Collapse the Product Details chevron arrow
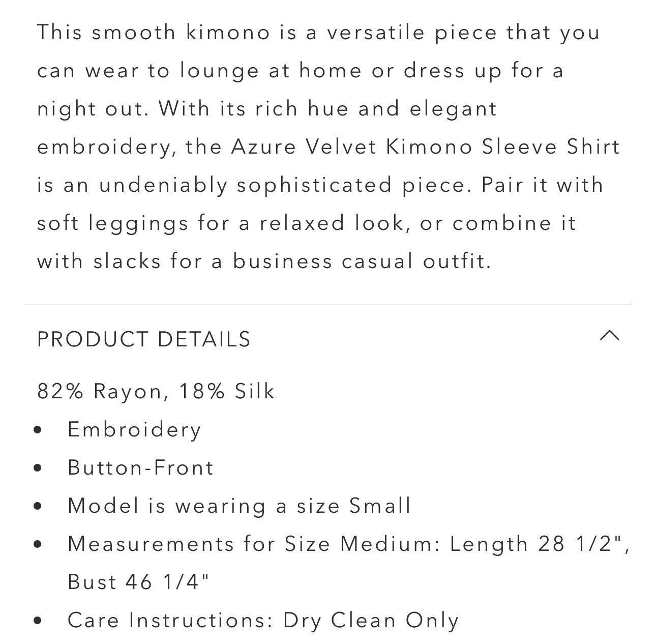 609,336
